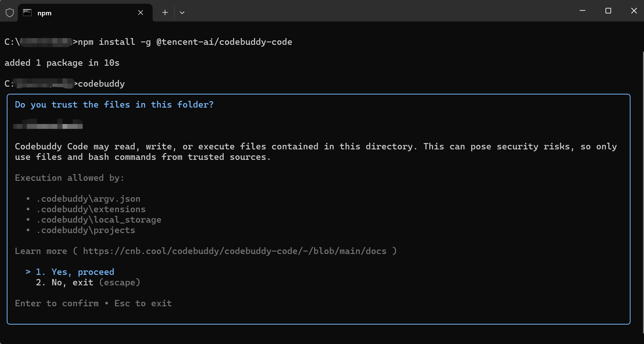Image resolution: width=644 pixels, height=344 pixels.
Task: Click the terminal's vertical scrollbar
Action: [x=643, y=187]
